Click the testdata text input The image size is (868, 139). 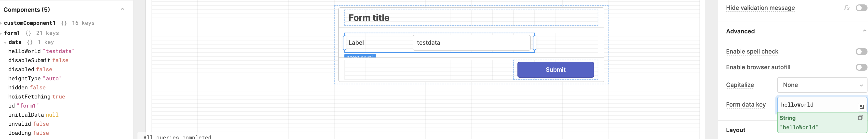pos(471,43)
